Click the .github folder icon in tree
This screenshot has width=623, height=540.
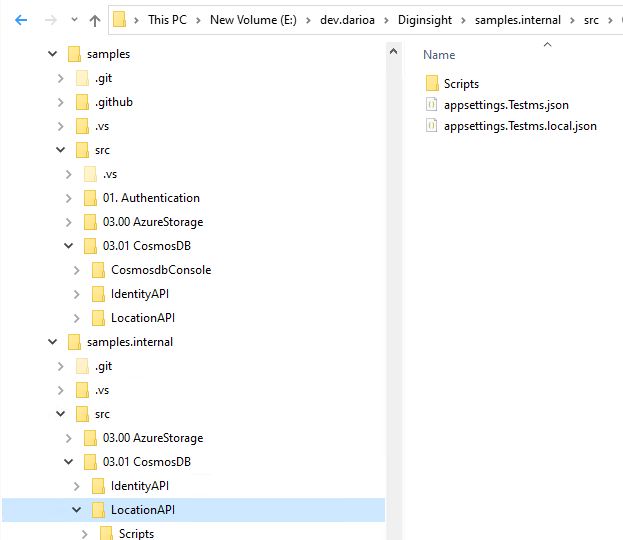click(x=82, y=102)
